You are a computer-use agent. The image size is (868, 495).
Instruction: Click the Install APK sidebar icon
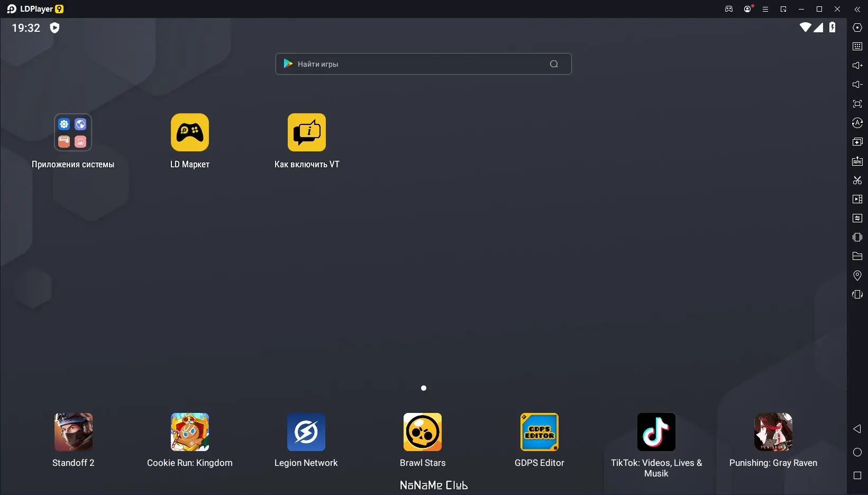(857, 161)
